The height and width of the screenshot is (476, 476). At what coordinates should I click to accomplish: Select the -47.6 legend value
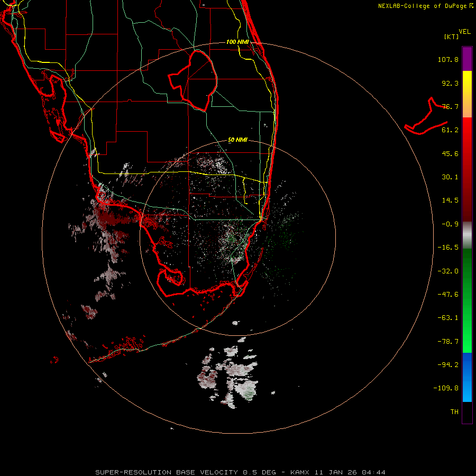tap(448, 295)
